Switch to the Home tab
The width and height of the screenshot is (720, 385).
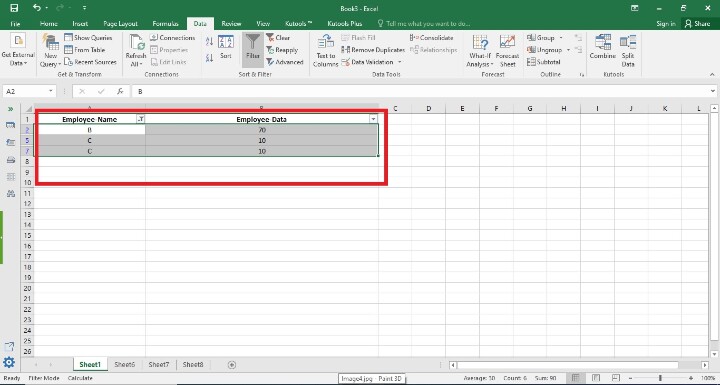[x=49, y=23]
